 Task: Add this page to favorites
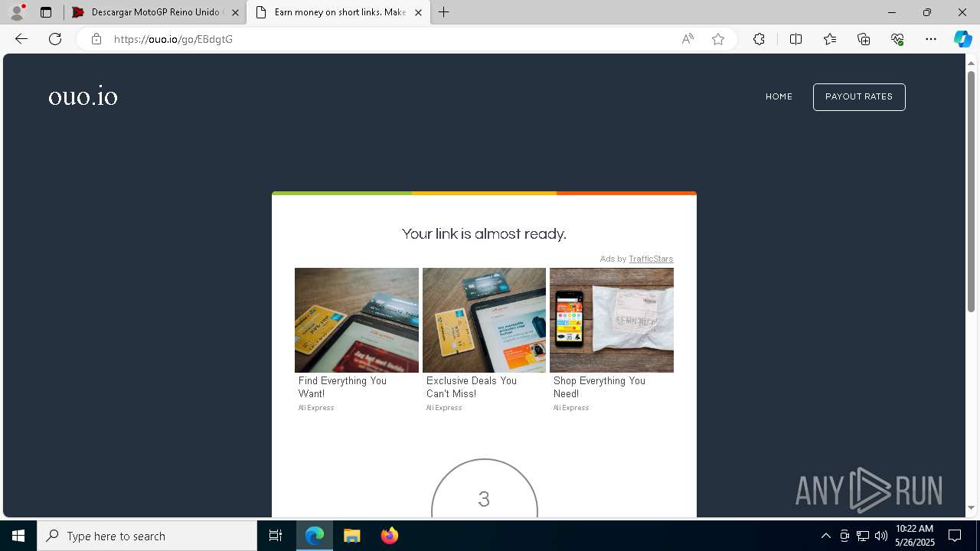pyautogui.click(x=718, y=39)
